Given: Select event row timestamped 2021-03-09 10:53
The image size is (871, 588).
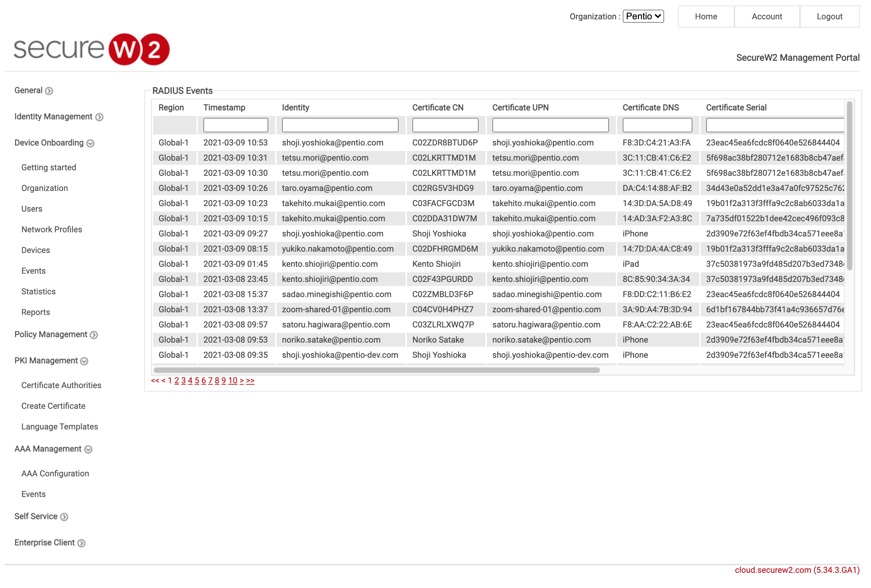Looking at the screenshot, I should (499, 143).
